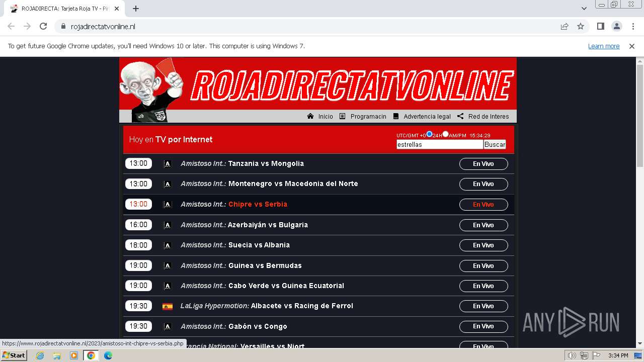Viewport: 644px width, 362px height.
Task: Click En Vivo for Albacete vs Racing
Action: click(484, 306)
